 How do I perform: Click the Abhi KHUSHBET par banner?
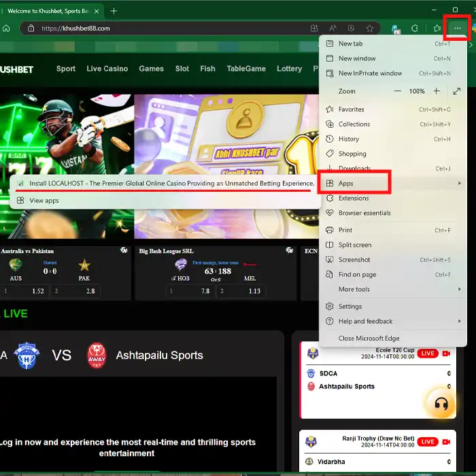point(226,166)
